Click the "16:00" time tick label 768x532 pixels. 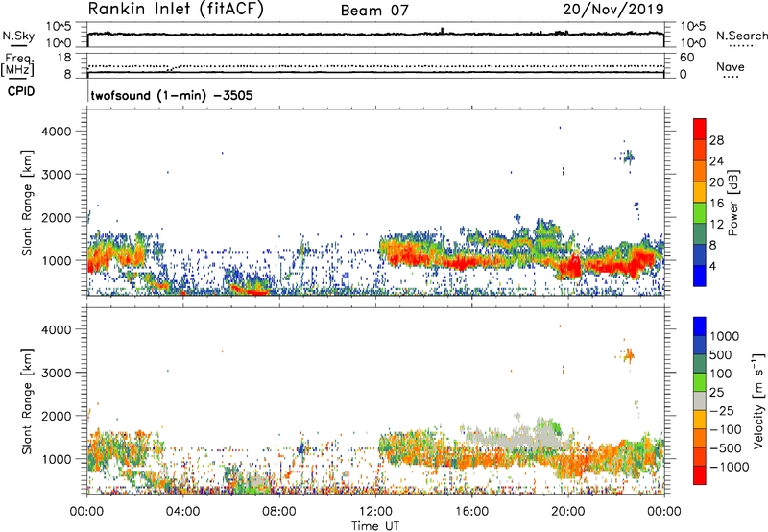(x=471, y=512)
